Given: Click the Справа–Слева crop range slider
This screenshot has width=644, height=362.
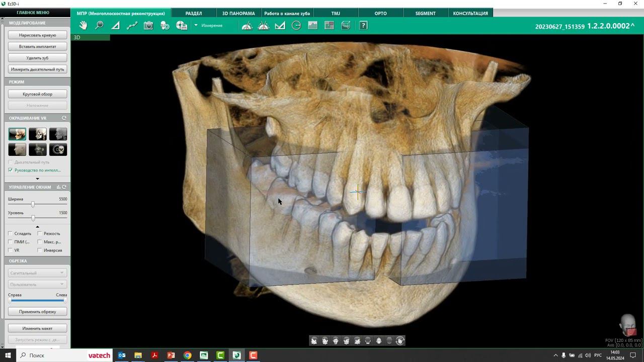Looking at the screenshot, I should 37,300.
